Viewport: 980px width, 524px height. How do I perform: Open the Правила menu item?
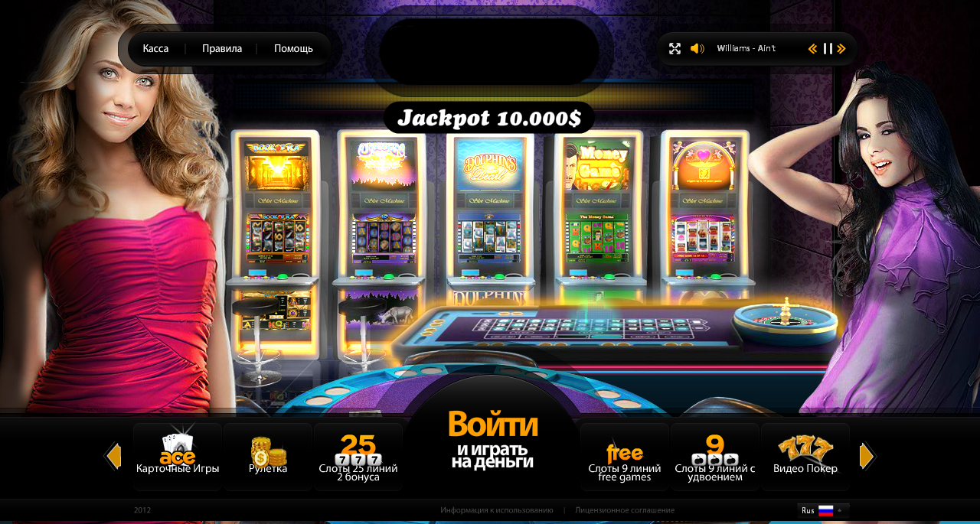point(222,49)
